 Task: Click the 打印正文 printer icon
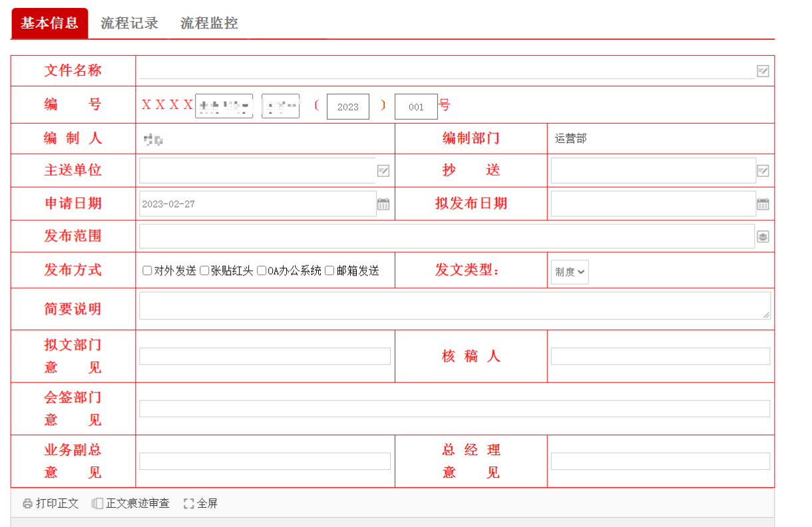point(27,504)
